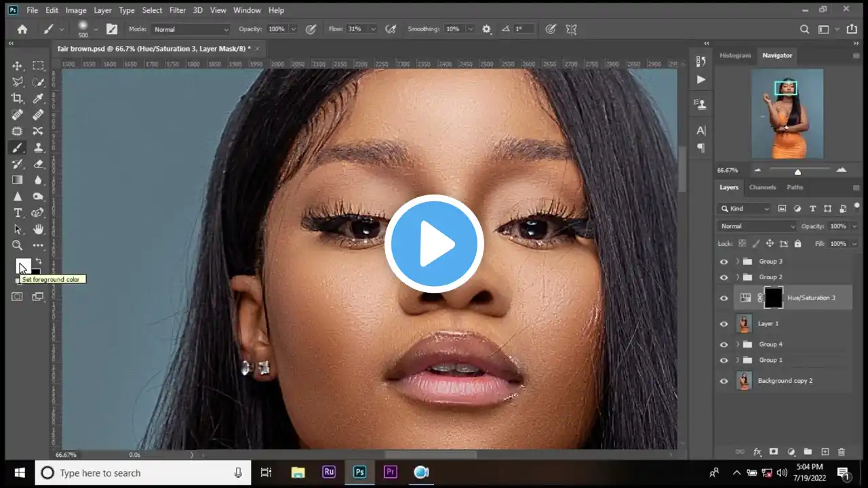Select the Eraser tool

click(x=38, y=164)
